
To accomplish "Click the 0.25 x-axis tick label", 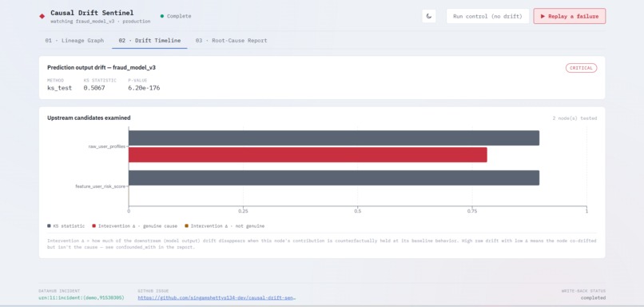I will 243,211.
